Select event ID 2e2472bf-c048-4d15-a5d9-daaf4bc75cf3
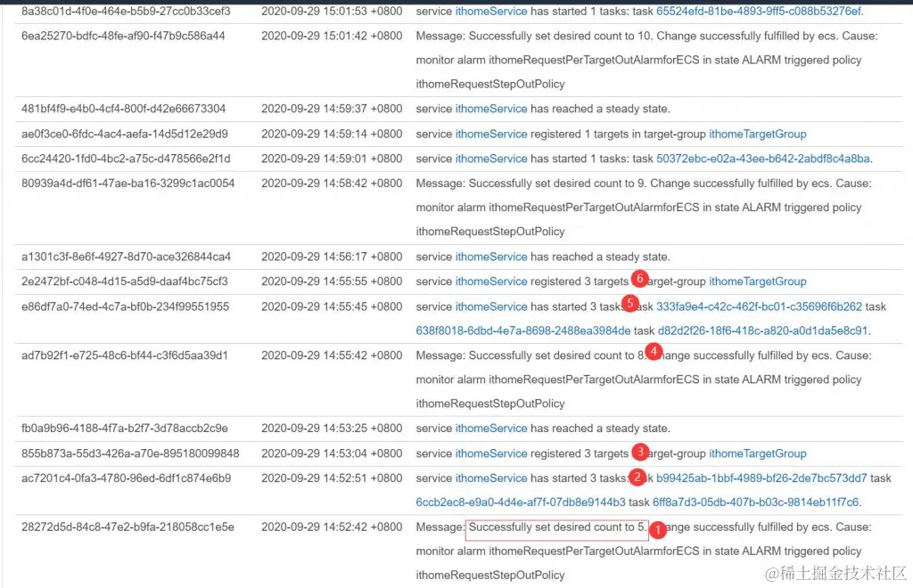The height and width of the screenshot is (588, 913). 125,282
